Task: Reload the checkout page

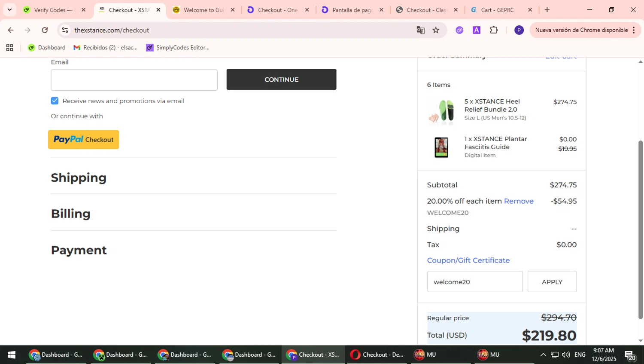Action: [x=45, y=30]
